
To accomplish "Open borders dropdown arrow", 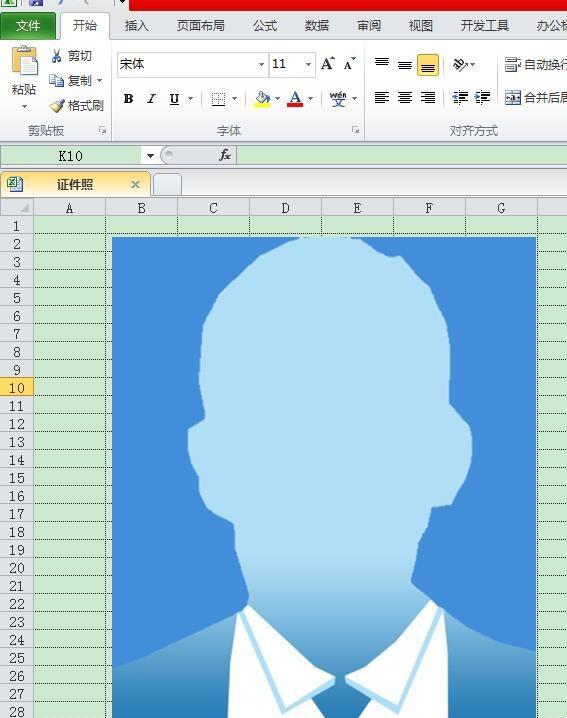I will (234, 98).
